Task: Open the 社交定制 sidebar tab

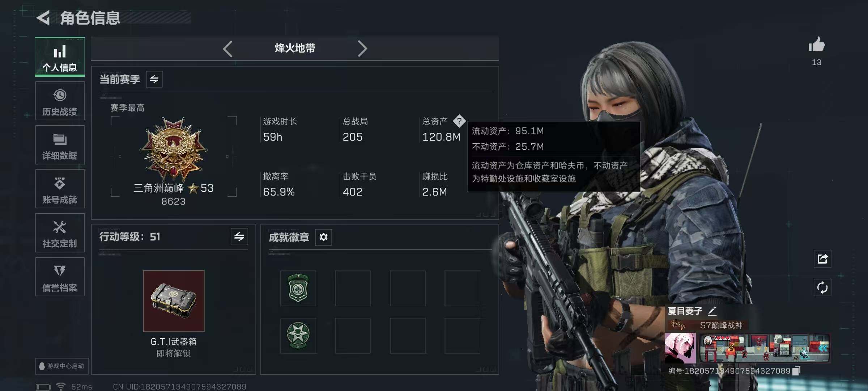Action: (x=60, y=233)
